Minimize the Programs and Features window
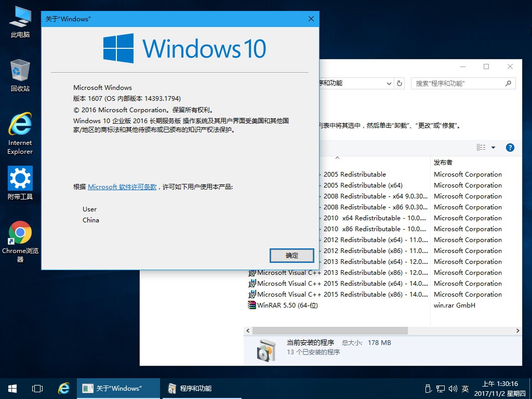 click(x=463, y=67)
